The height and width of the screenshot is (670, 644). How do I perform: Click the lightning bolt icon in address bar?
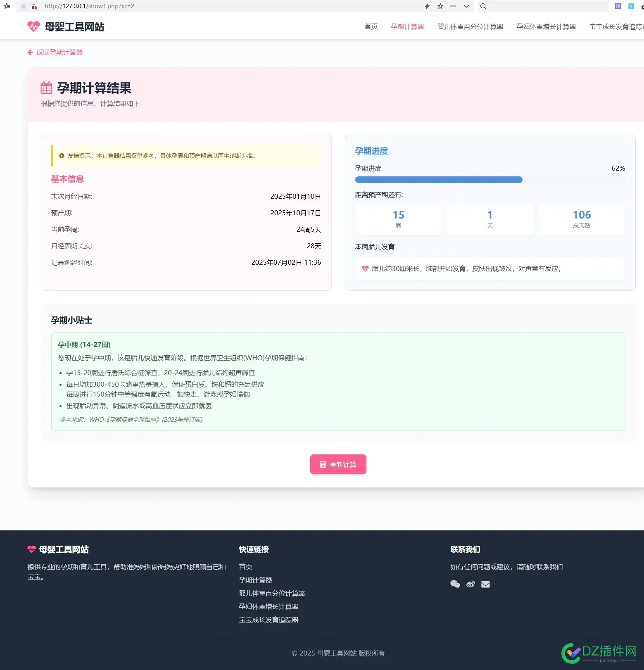427,6
